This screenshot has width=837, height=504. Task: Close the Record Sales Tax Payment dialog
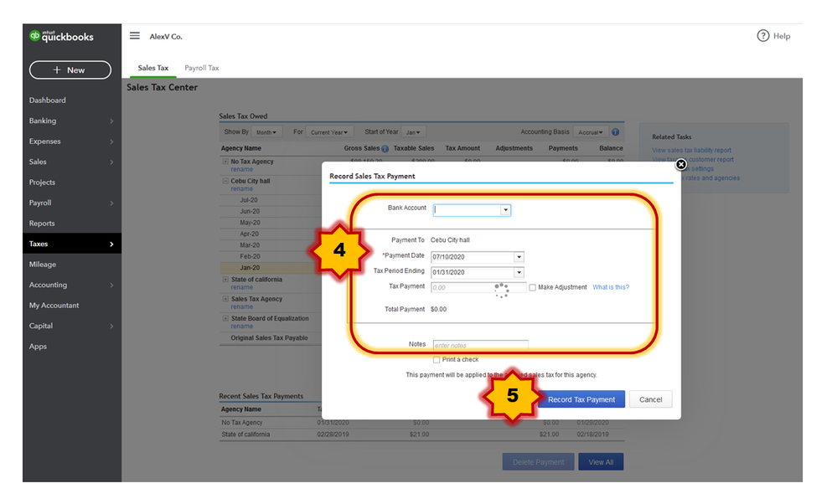click(680, 164)
